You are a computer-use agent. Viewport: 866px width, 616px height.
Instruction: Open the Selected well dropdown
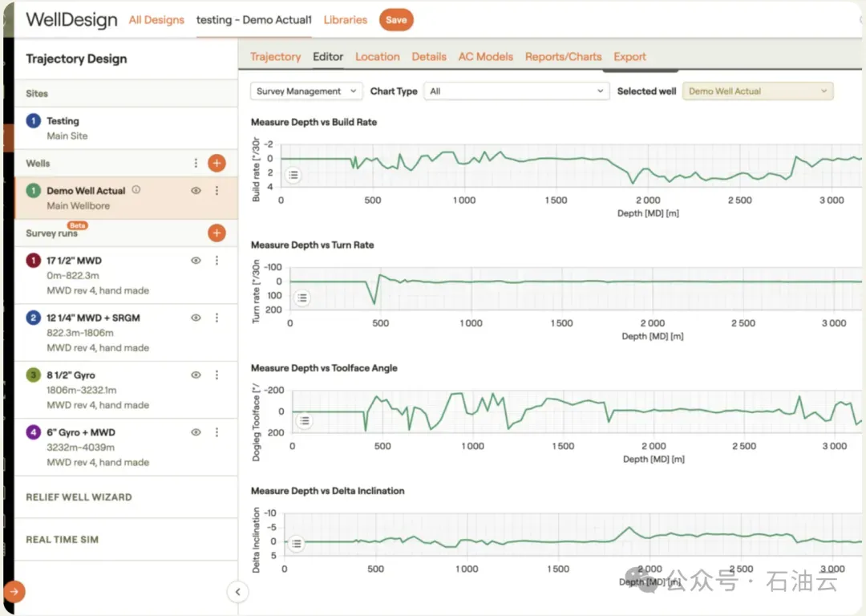tap(758, 91)
